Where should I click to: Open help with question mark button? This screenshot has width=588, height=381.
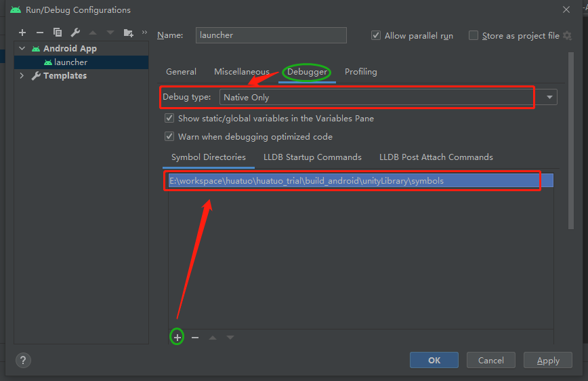(23, 361)
